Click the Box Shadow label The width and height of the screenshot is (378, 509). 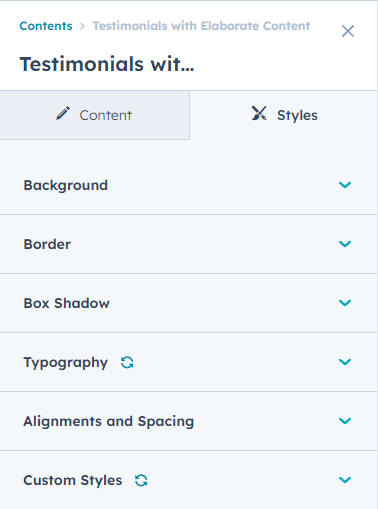(66, 303)
